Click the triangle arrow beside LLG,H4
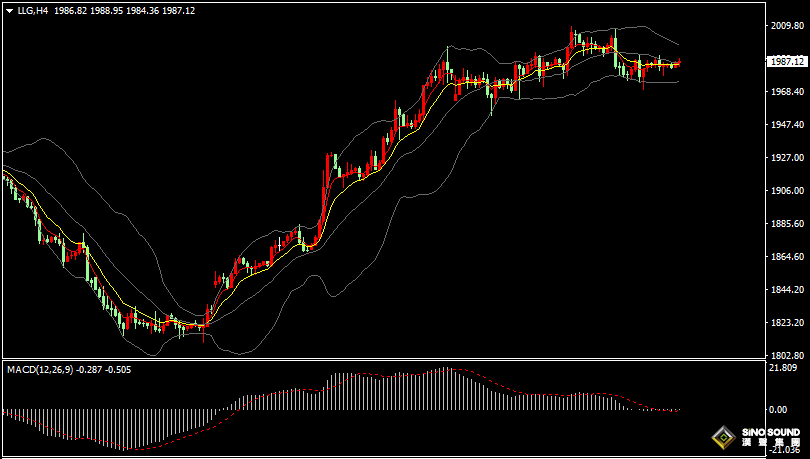The width and height of the screenshot is (810, 459). (x=9, y=10)
